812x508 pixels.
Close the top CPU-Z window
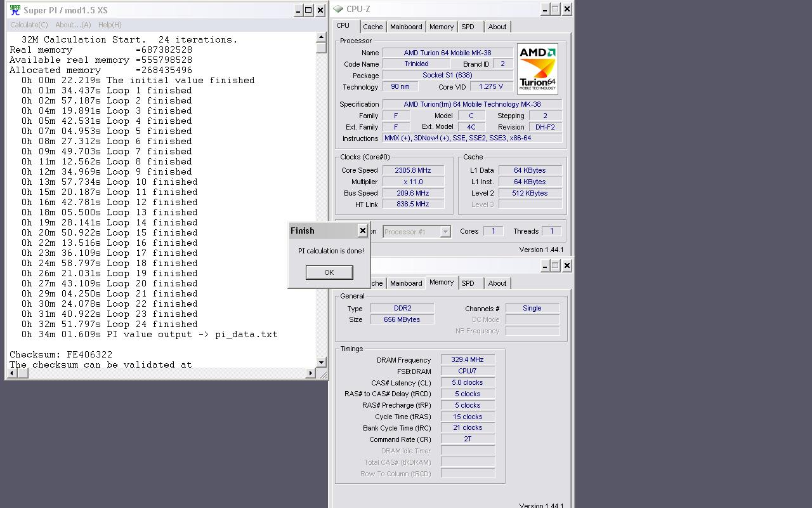[x=567, y=9]
